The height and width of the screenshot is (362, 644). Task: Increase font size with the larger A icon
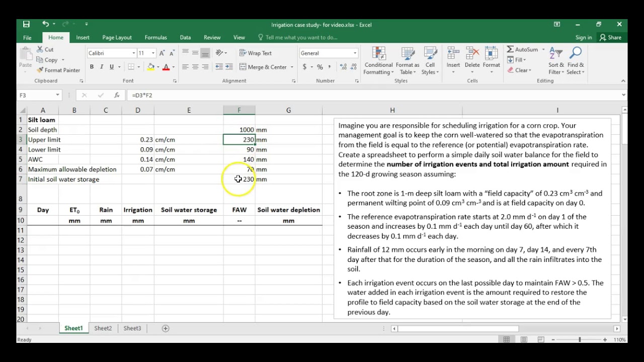tap(162, 53)
